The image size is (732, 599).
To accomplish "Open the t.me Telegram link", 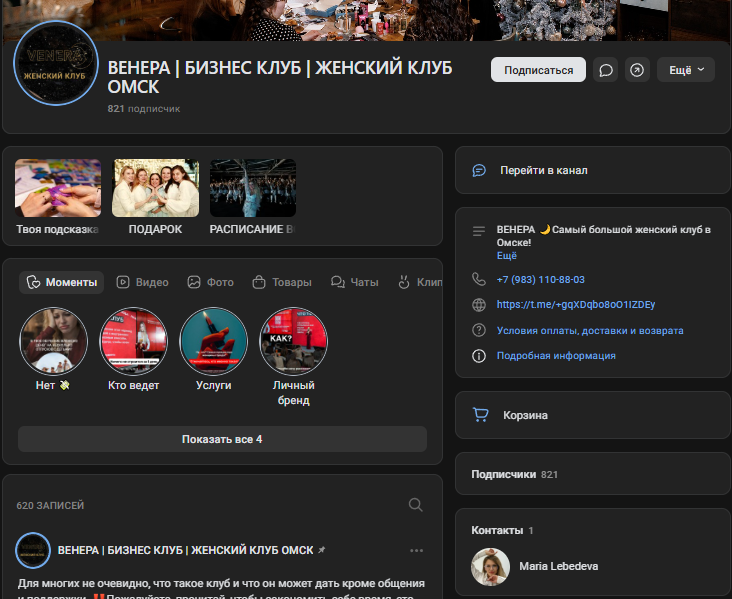I will click(x=576, y=304).
